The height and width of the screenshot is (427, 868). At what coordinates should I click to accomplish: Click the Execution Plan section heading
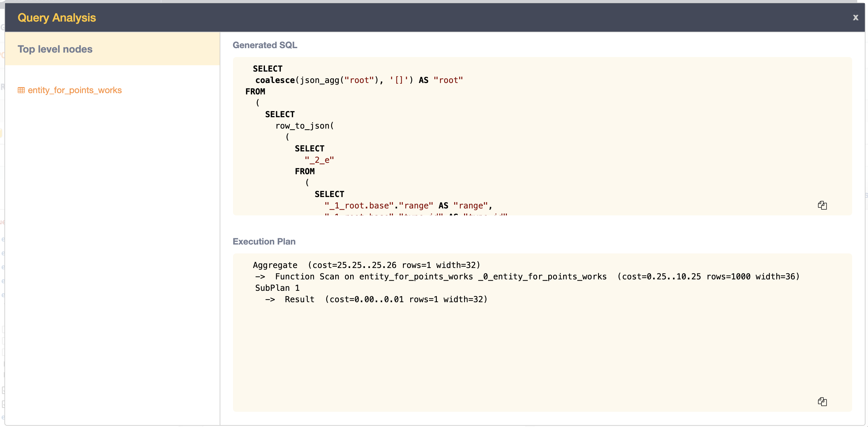pyautogui.click(x=264, y=241)
